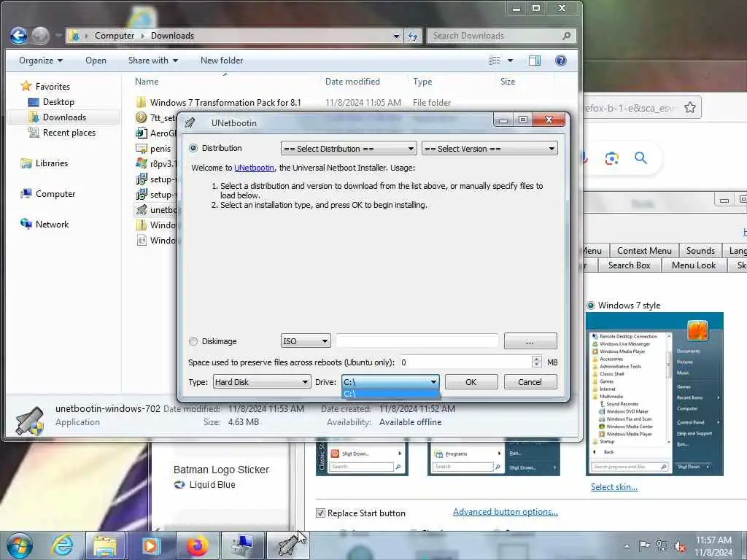This screenshot has height=560, width=747.
Task: Open the Select Version dropdown
Action: tap(489, 149)
